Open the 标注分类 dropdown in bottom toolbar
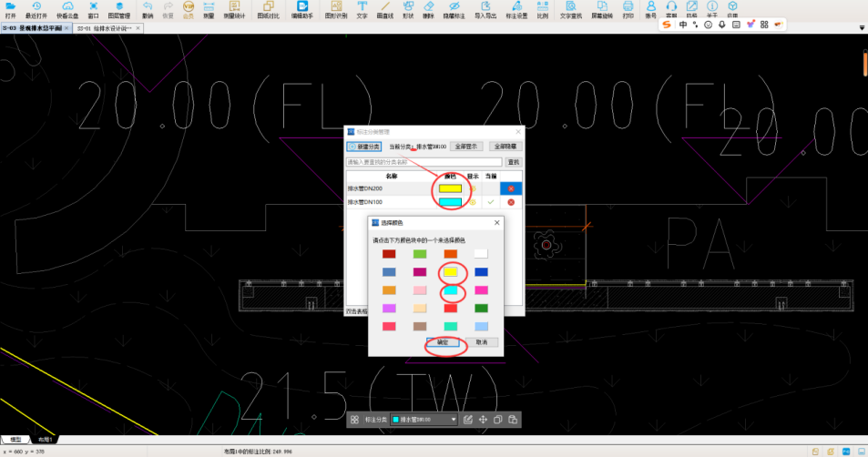Viewport: 868px width, 457px height. pos(424,420)
